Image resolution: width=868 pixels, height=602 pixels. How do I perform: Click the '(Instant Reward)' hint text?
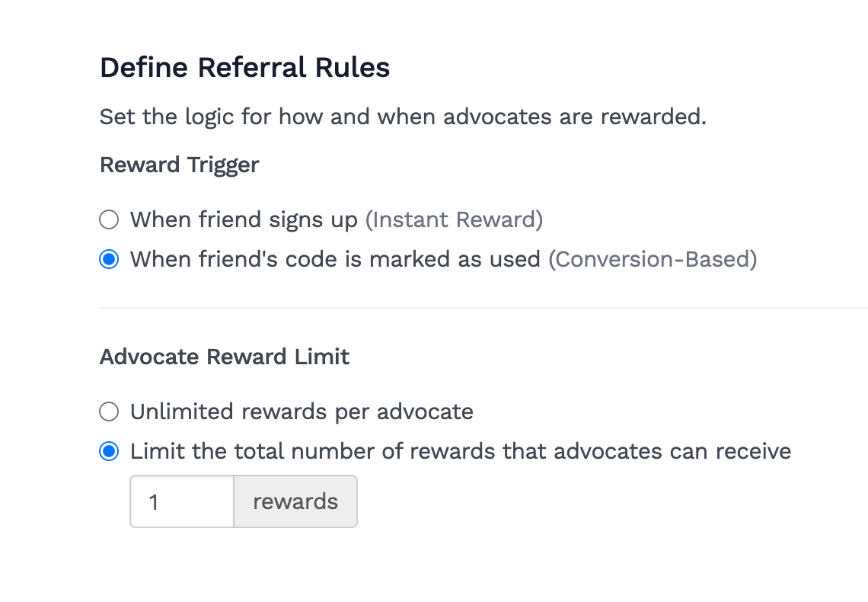point(454,220)
